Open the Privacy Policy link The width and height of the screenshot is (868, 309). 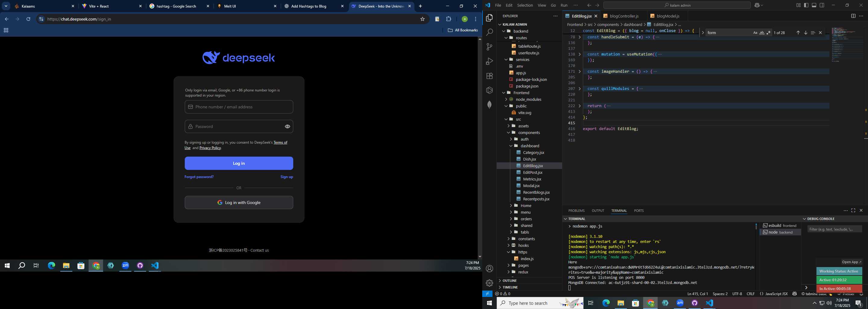tap(210, 148)
